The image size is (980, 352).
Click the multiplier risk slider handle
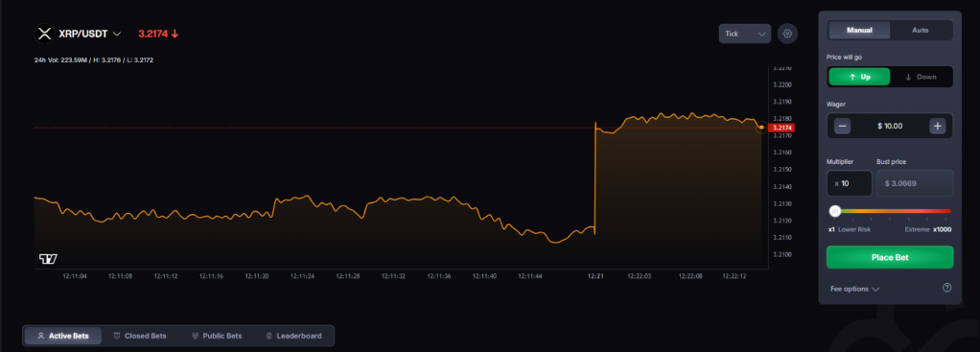[834, 211]
